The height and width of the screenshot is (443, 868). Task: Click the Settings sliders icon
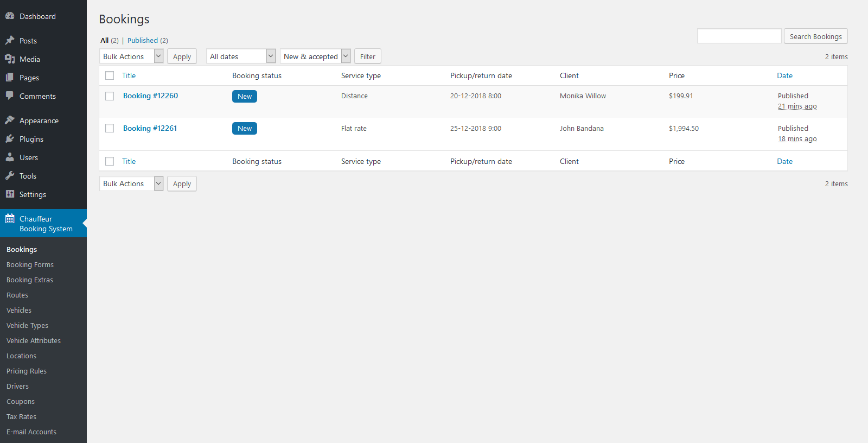(10, 194)
